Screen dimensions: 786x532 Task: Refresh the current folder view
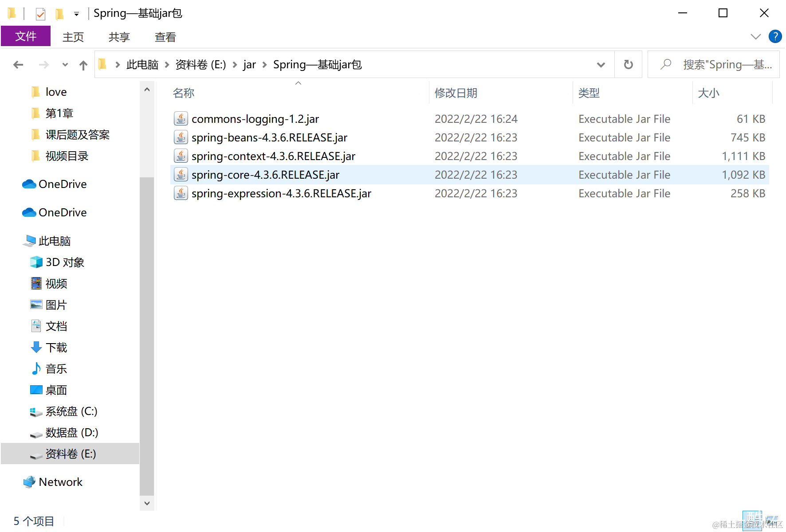click(x=628, y=65)
